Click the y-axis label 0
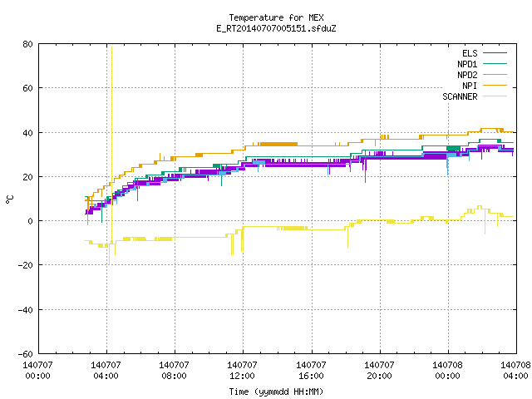Screen dimensions: 532x399 point(31,221)
